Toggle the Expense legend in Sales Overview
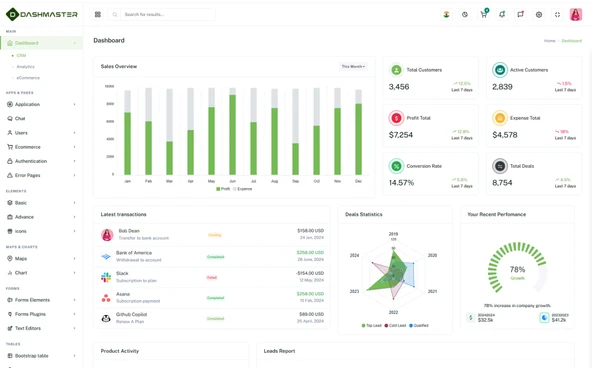The width and height of the screenshot is (592, 368). coord(242,189)
